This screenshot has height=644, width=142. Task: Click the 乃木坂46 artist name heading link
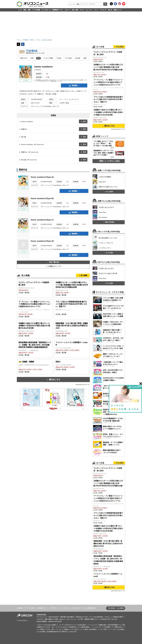[32, 51]
